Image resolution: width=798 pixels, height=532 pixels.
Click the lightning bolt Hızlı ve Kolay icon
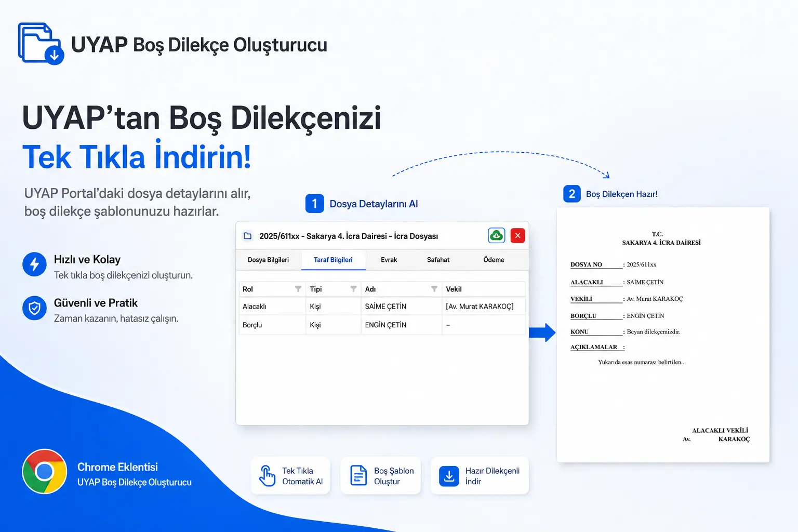click(x=35, y=264)
